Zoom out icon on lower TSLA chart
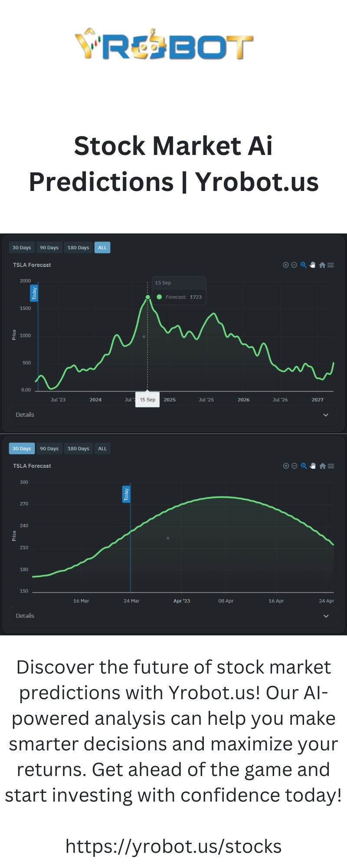 click(295, 466)
